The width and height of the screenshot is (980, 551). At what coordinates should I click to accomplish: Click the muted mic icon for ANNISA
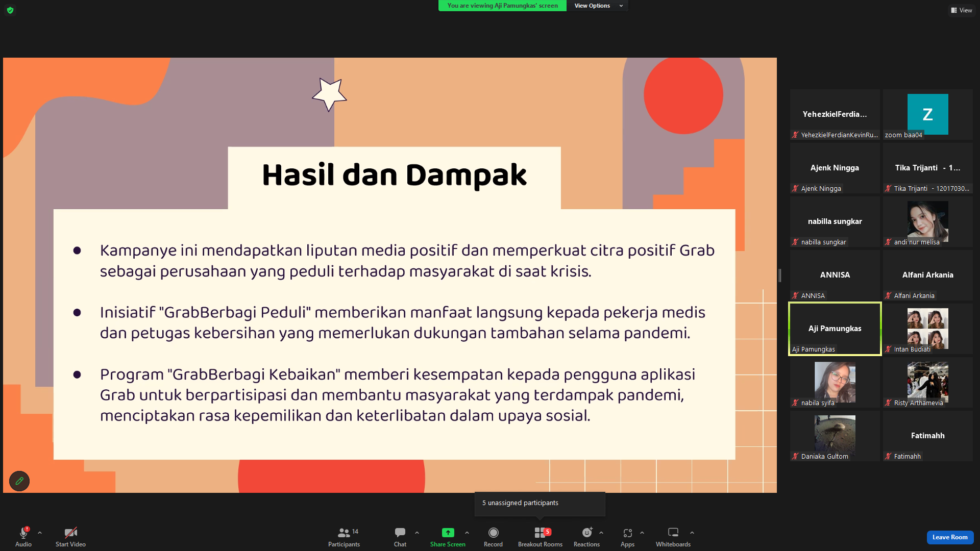pos(795,295)
